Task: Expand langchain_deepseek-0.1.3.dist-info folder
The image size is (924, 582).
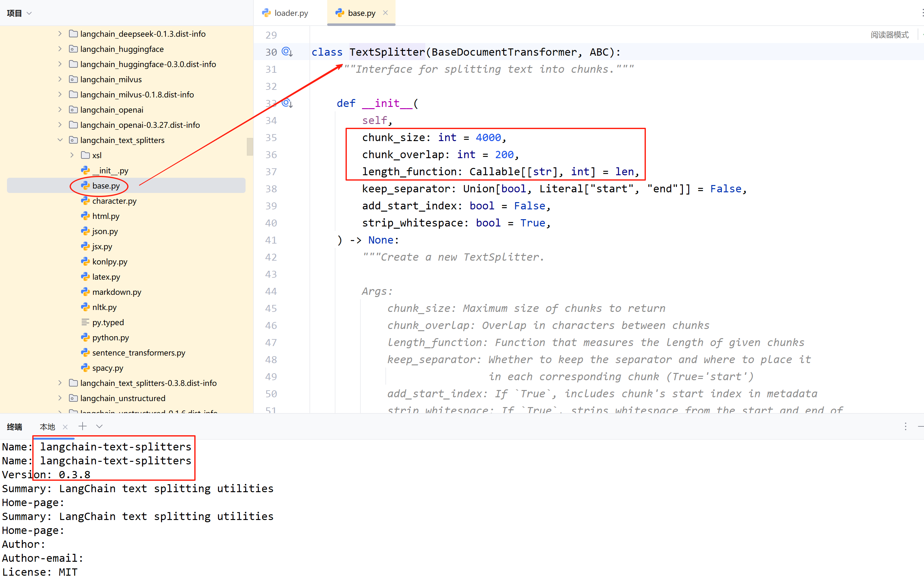Action: pos(60,34)
